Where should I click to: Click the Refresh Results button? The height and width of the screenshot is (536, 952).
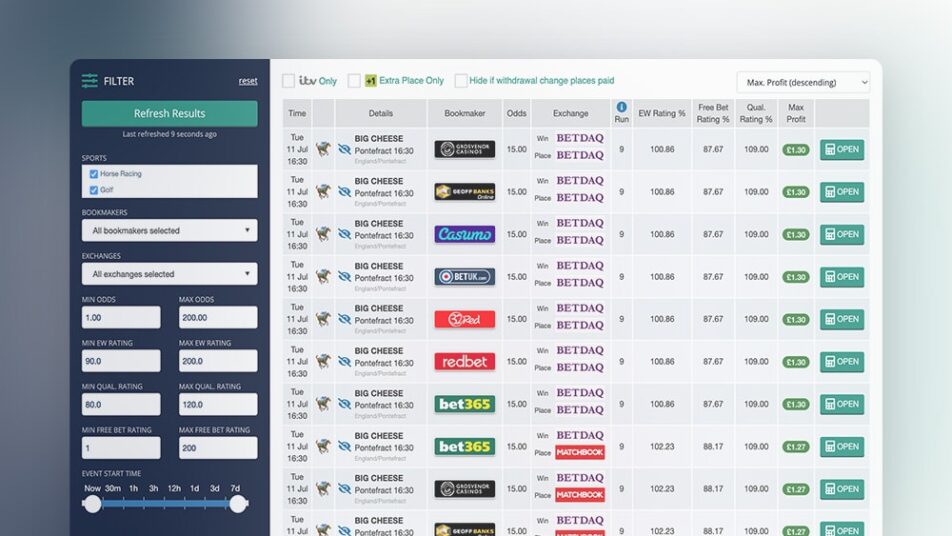pos(169,114)
